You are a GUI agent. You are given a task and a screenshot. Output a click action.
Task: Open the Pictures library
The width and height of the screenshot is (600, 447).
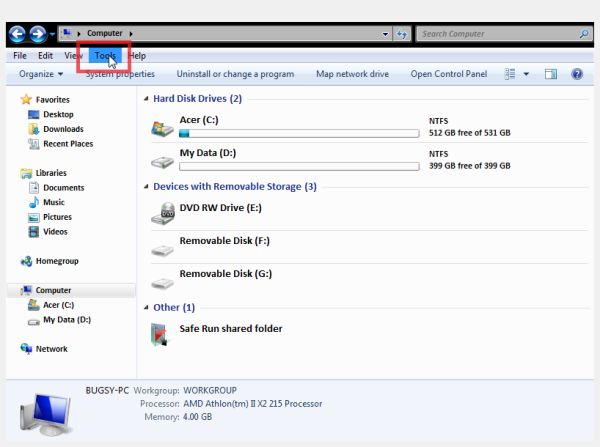[57, 217]
